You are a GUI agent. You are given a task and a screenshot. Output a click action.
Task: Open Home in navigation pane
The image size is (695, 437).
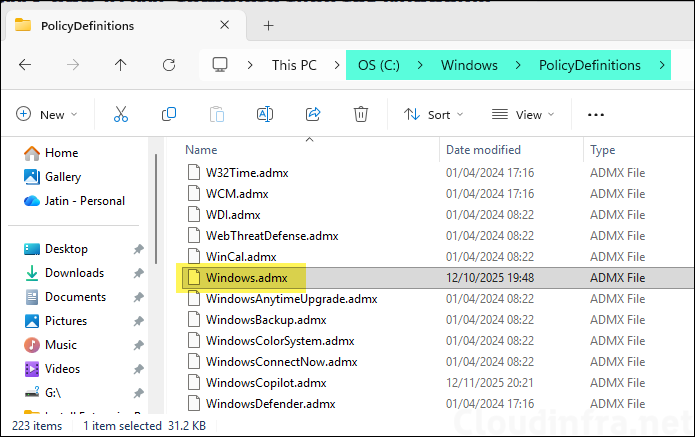(51, 153)
